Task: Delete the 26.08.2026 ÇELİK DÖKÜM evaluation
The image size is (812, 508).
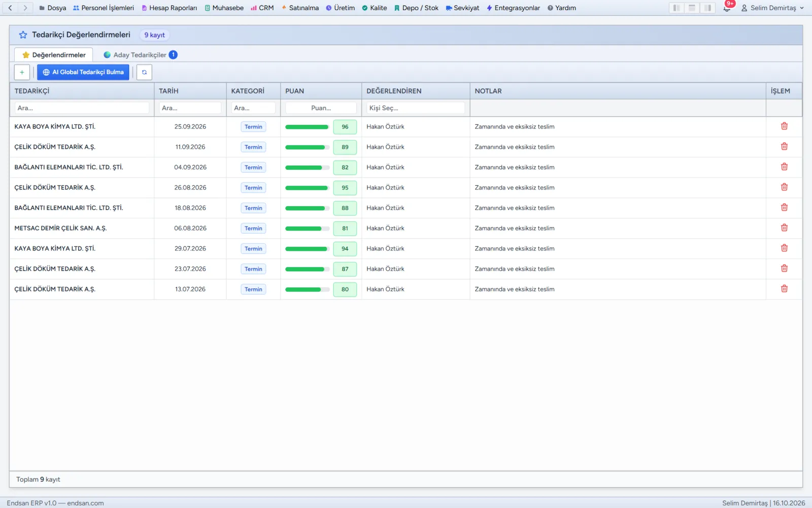Action: click(x=784, y=187)
